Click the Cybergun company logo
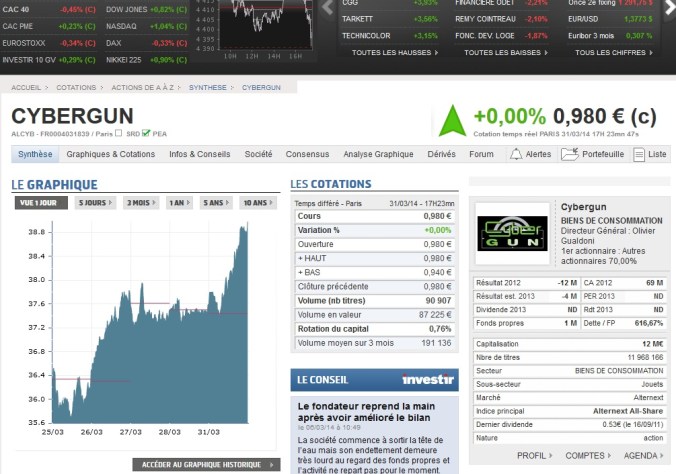 pos(512,233)
